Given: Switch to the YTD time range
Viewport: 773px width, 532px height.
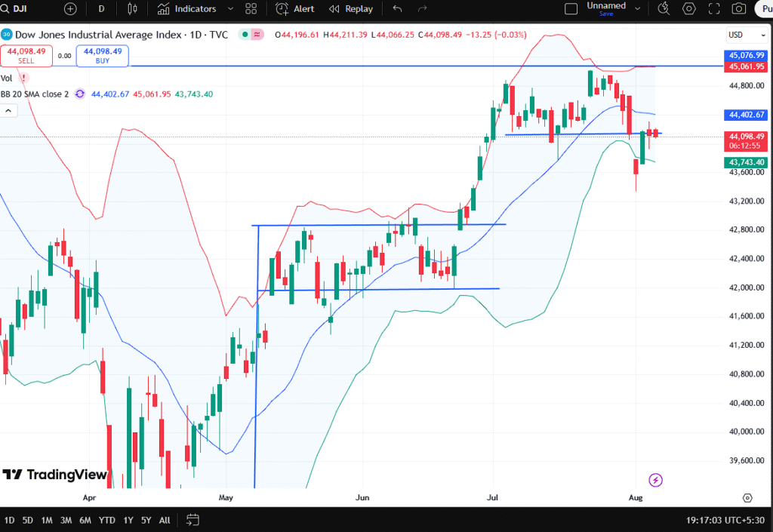Looking at the screenshot, I should 107,519.
